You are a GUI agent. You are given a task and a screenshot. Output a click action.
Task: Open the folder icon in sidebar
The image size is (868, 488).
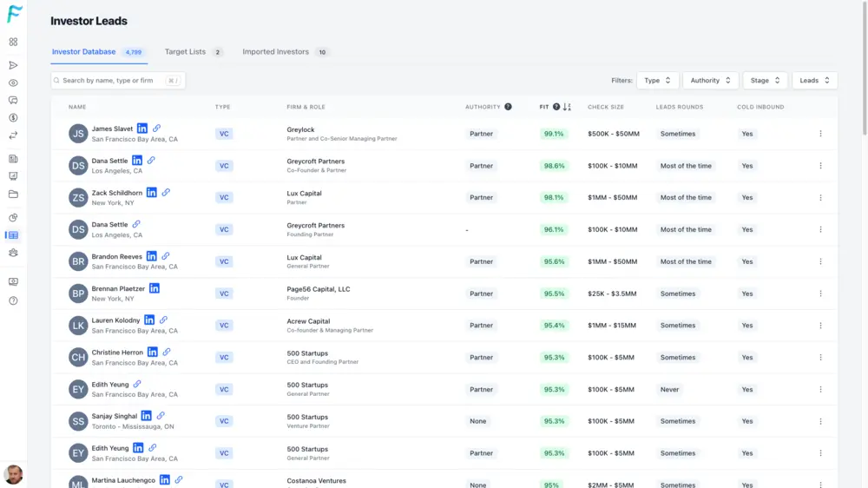(x=13, y=195)
